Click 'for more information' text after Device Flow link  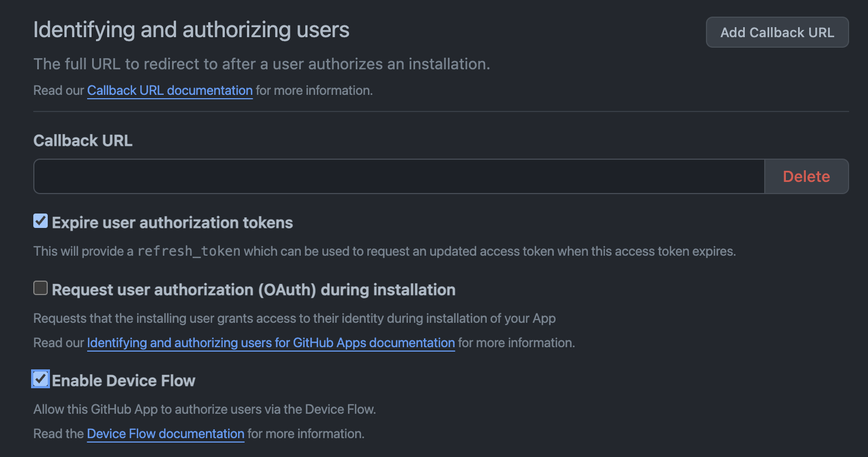(x=305, y=434)
